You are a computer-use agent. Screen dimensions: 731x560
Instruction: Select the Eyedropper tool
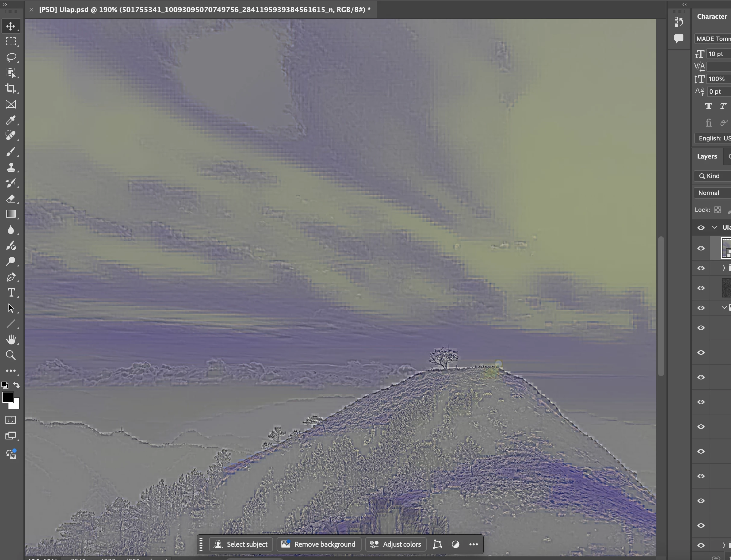click(11, 120)
